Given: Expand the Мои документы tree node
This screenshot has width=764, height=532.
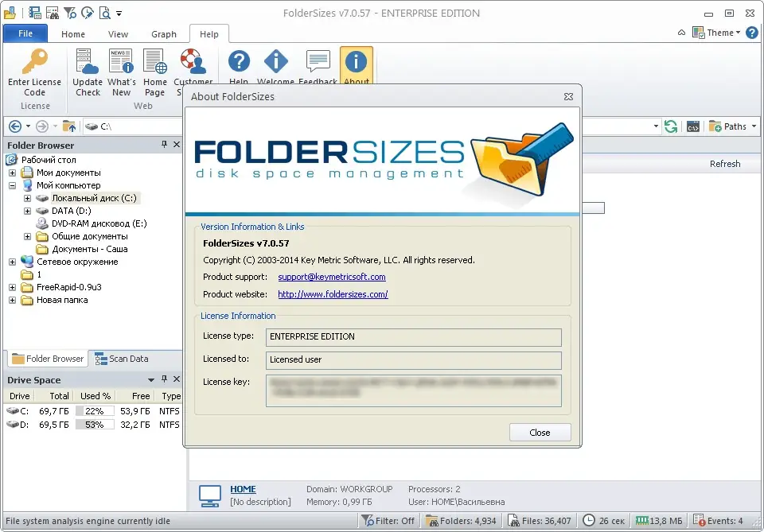Looking at the screenshot, I should pyautogui.click(x=12, y=173).
